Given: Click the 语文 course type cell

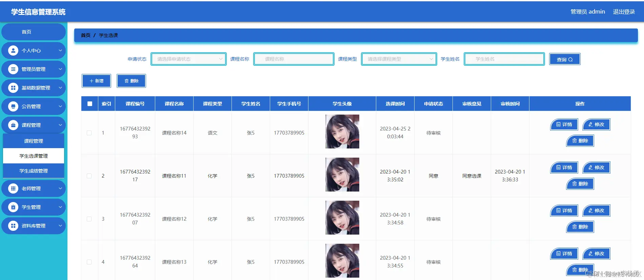Looking at the screenshot, I should [x=213, y=133].
